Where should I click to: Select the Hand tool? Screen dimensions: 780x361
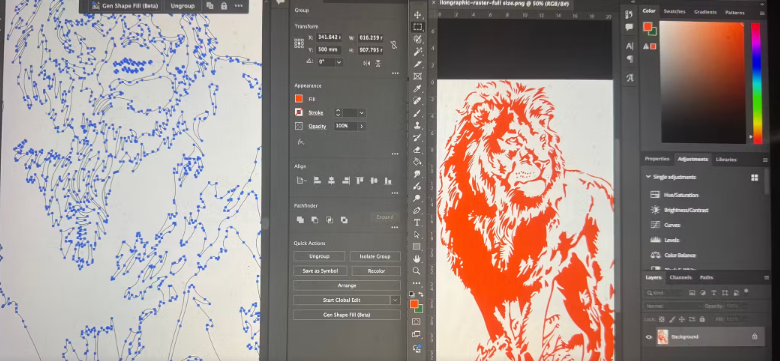pyautogui.click(x=417, y=259)
